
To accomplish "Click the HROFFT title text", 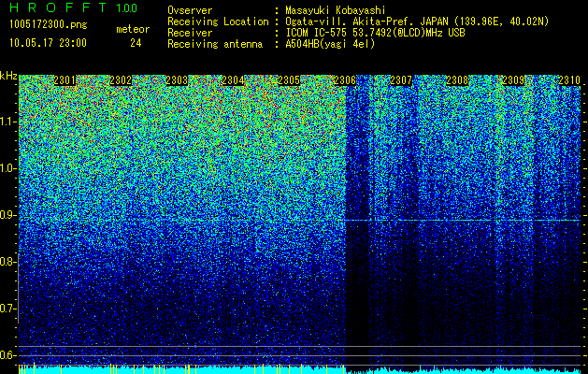I will [x=58, y=7].
